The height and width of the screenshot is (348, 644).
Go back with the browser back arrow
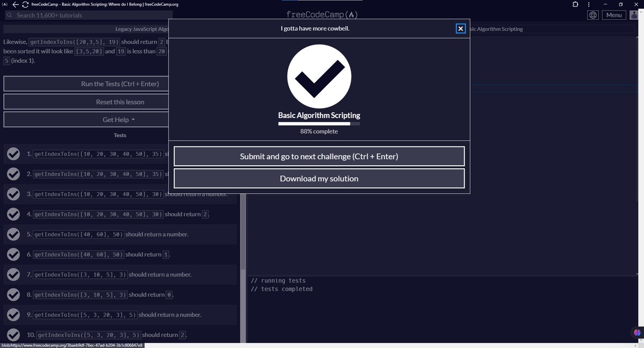point(16,4)
